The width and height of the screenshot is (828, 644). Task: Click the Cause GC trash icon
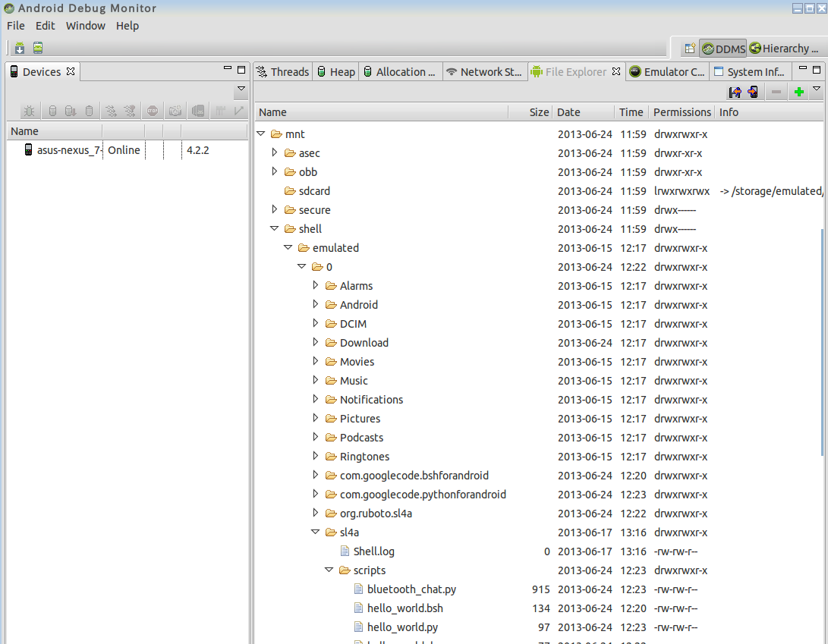coord(90,111)
